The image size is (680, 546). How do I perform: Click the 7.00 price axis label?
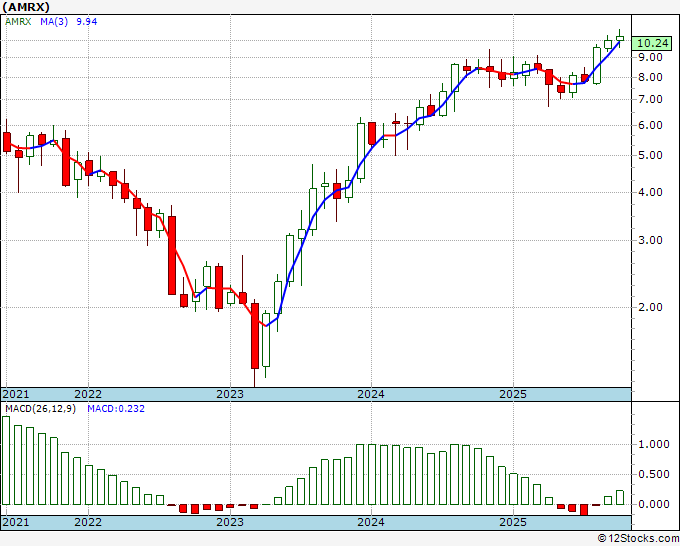tap(651, 99)
